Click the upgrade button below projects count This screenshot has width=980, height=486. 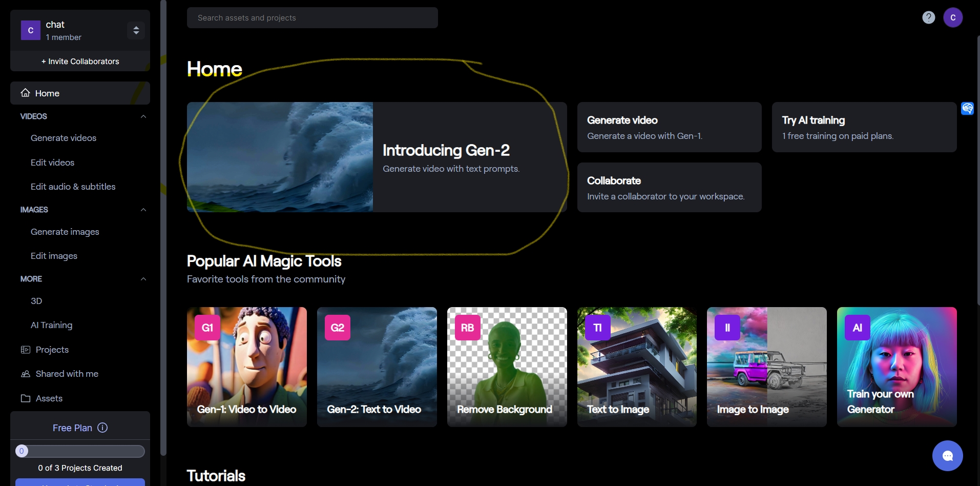click(80, 482)
